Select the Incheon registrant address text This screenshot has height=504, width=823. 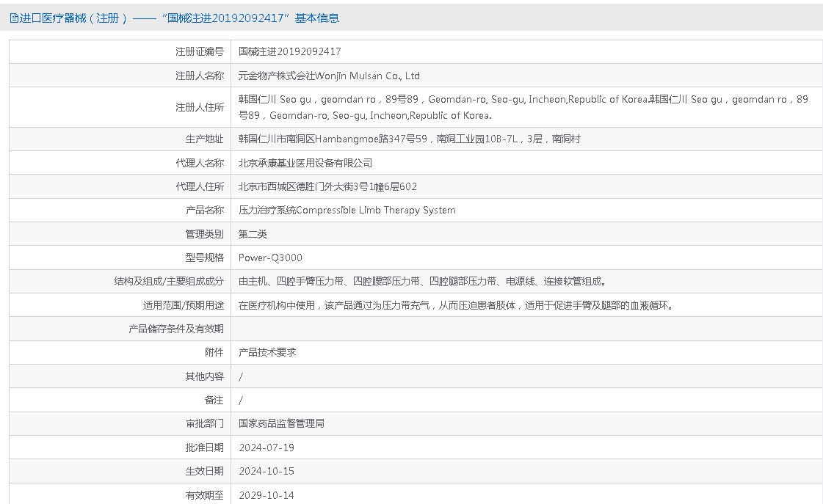(x=523, y=107)
